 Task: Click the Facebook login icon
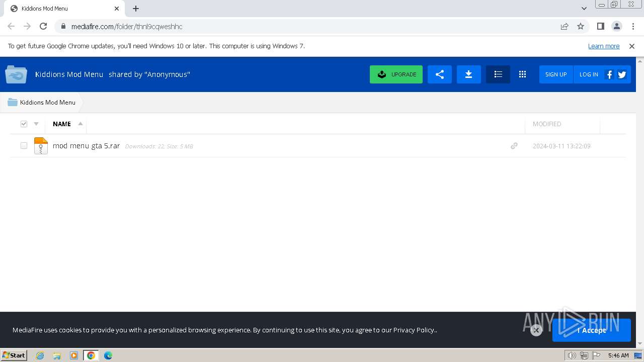(x=609, y=74)
